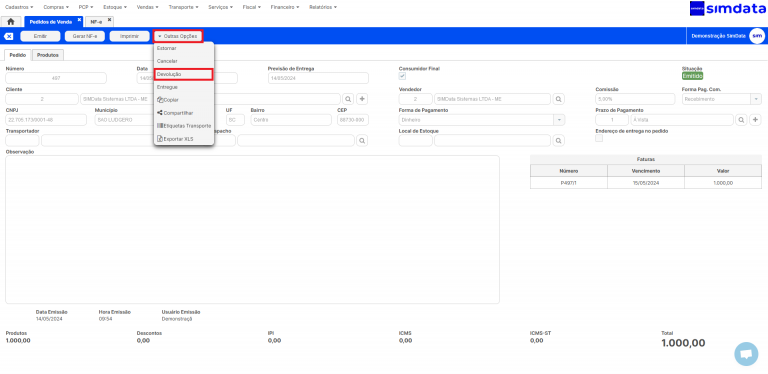Close the Pedidos de Venda tab
Viewport: 768px width, 374px height.
(x=79, y=20)
